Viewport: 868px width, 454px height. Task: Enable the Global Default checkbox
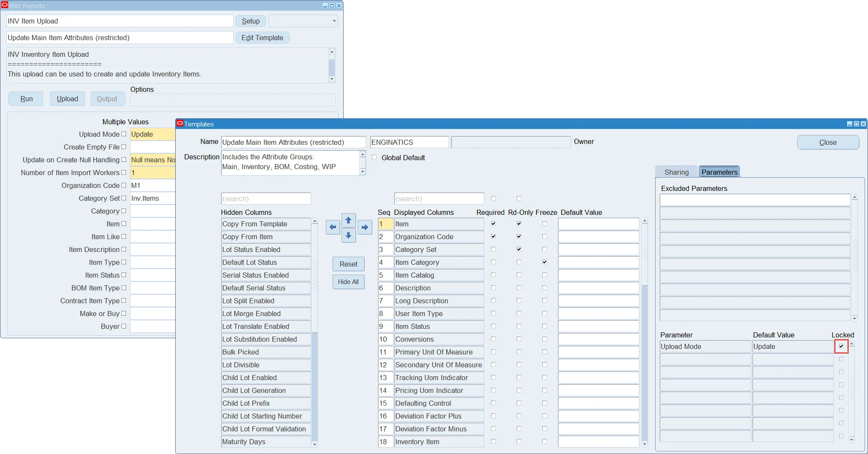374,157
